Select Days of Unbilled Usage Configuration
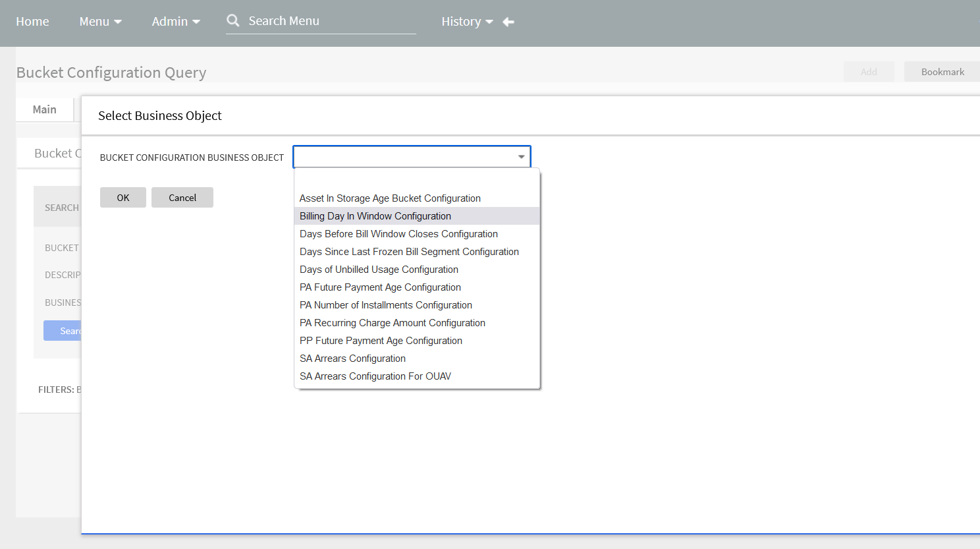980x549 pixels. coord(379,269)
